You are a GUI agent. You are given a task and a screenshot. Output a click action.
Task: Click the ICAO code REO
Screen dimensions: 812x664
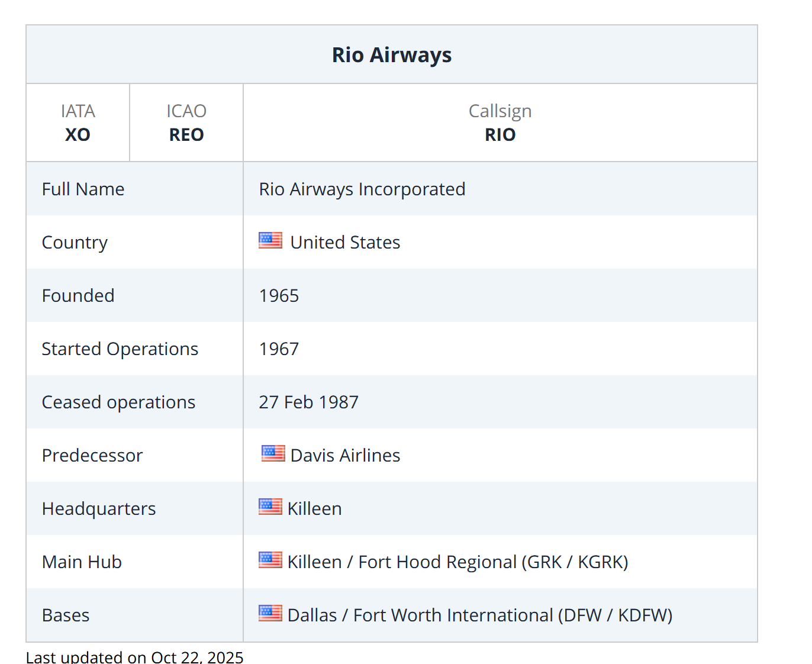tap(186, 134)
